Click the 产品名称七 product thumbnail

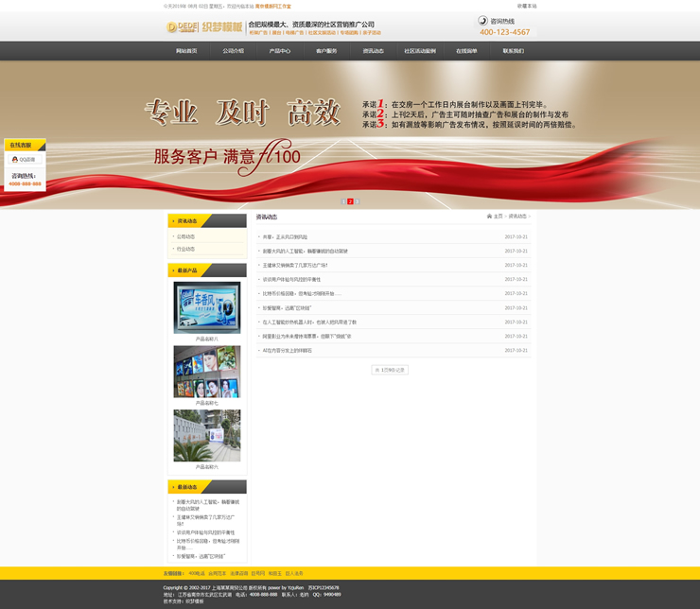coord(206,371)
